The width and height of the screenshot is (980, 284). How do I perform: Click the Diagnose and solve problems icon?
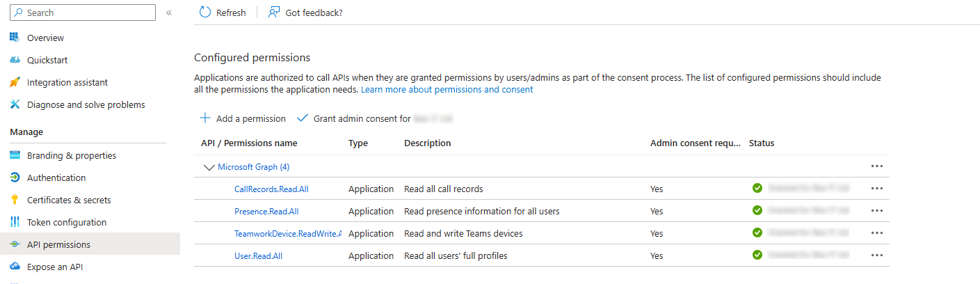tap(15, 104)
